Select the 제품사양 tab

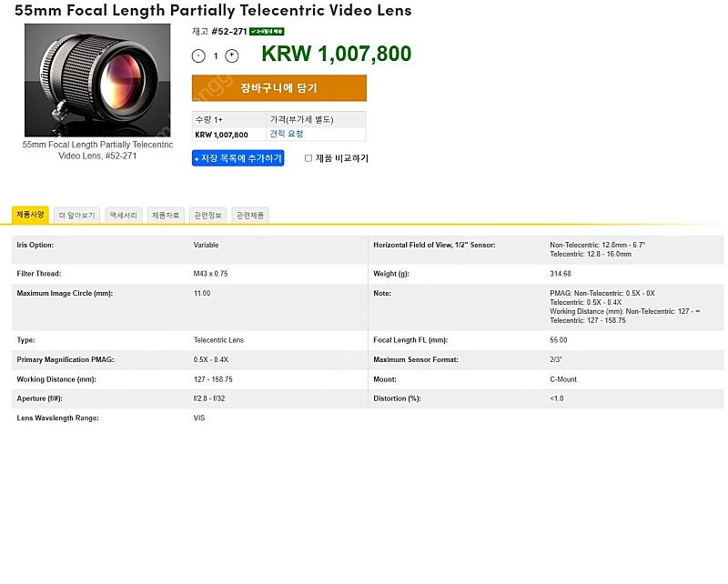[30, 216]
